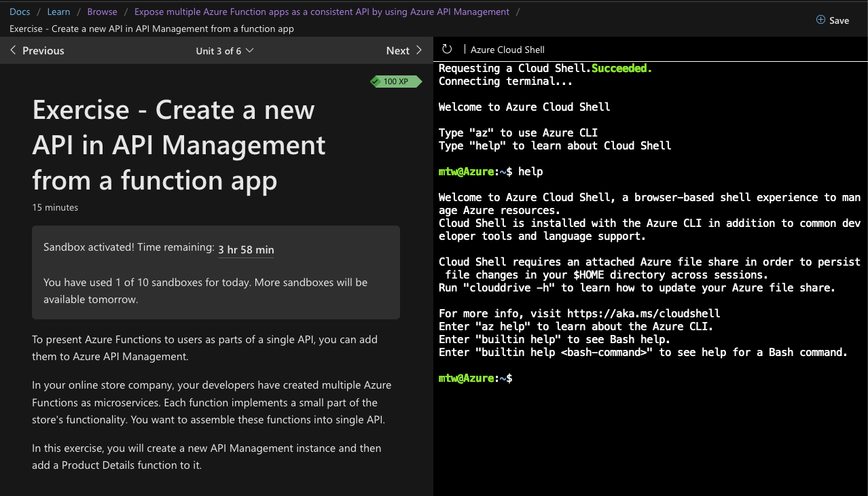The height and width of the screenshot is (496, 868).
Task: Open the Browse breadcrumb entry
Action: coord(102,11)
